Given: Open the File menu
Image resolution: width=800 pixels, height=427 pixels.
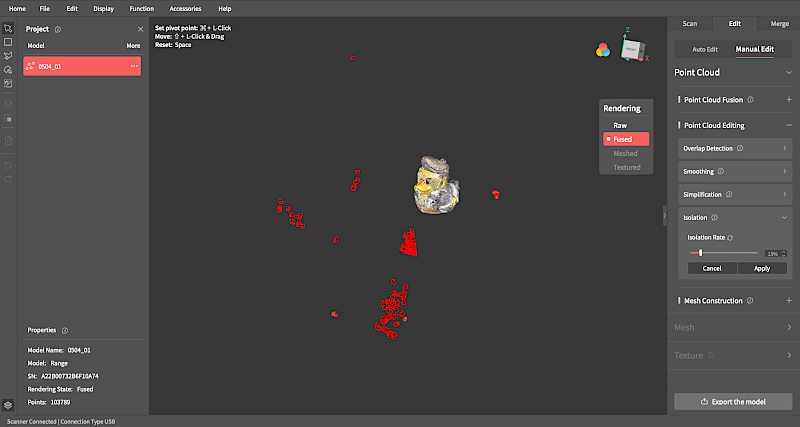Looking at the screenshot, I should [x=45, y=9].
